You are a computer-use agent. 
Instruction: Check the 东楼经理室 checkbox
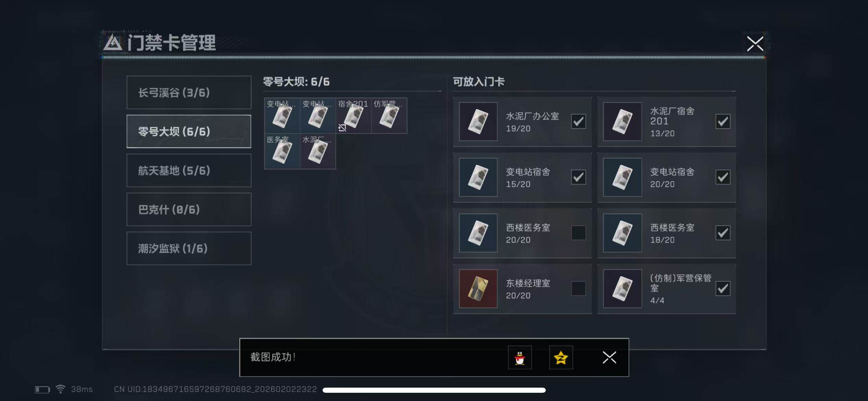point(578,289)
